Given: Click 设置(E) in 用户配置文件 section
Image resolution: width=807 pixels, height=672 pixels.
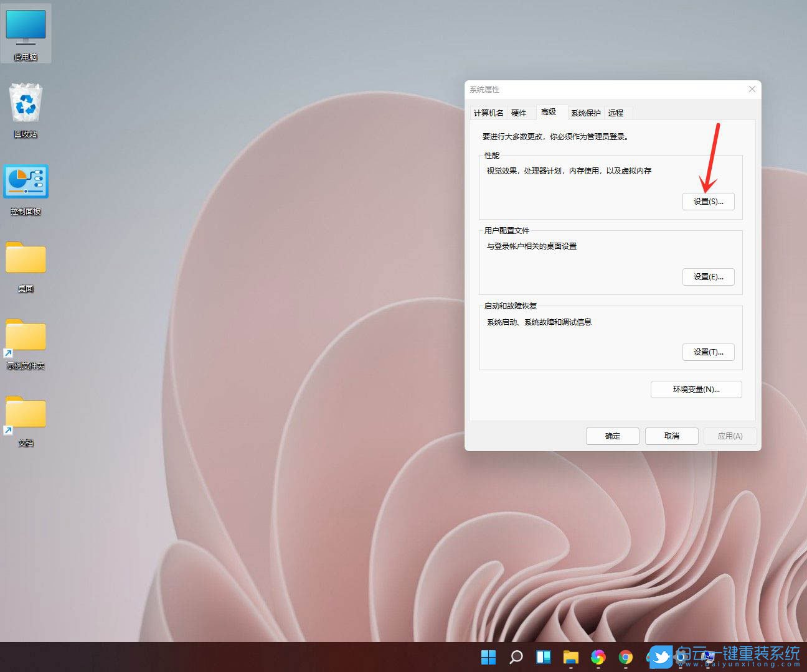Looking at the screenshot, I should click(708, 276).
